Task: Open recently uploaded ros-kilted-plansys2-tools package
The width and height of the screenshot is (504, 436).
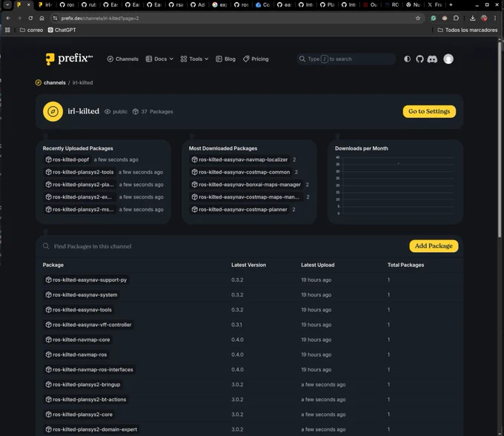Action: 79,172
